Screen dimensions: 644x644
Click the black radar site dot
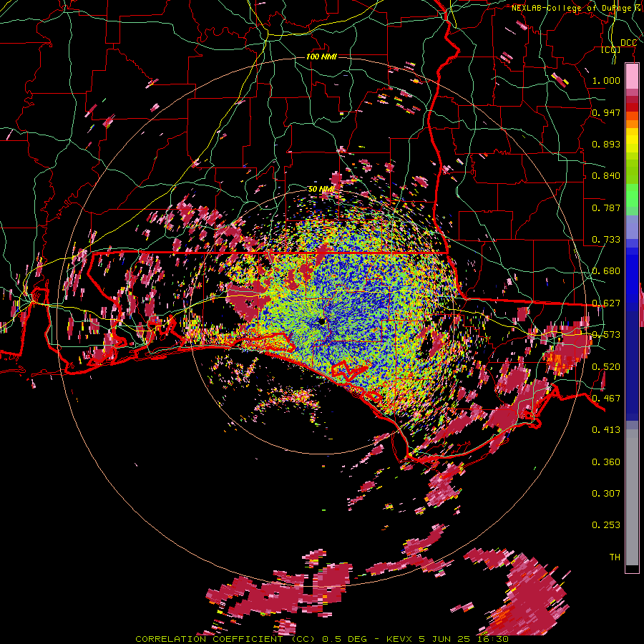click(323, 321)
